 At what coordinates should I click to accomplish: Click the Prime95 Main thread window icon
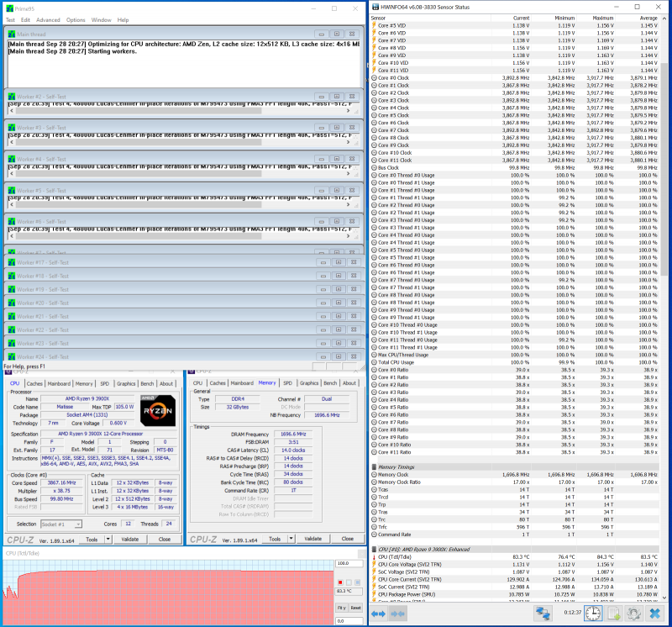pos(12,34)
